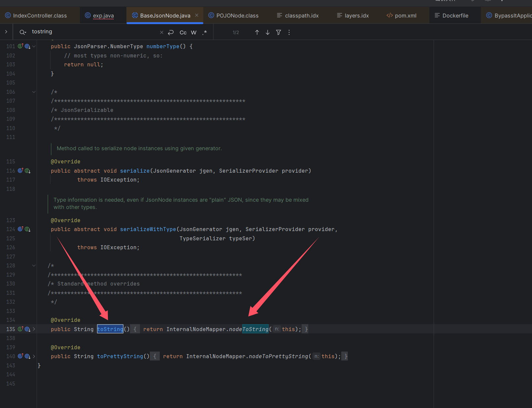Collapse comment block at line 128

(x=34, y=265)
